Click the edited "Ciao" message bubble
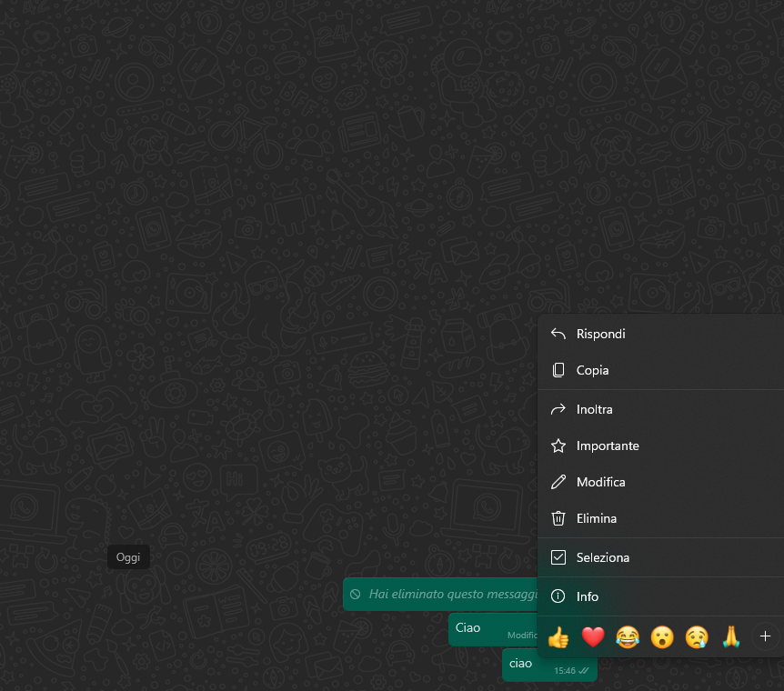 pos(482,629)
